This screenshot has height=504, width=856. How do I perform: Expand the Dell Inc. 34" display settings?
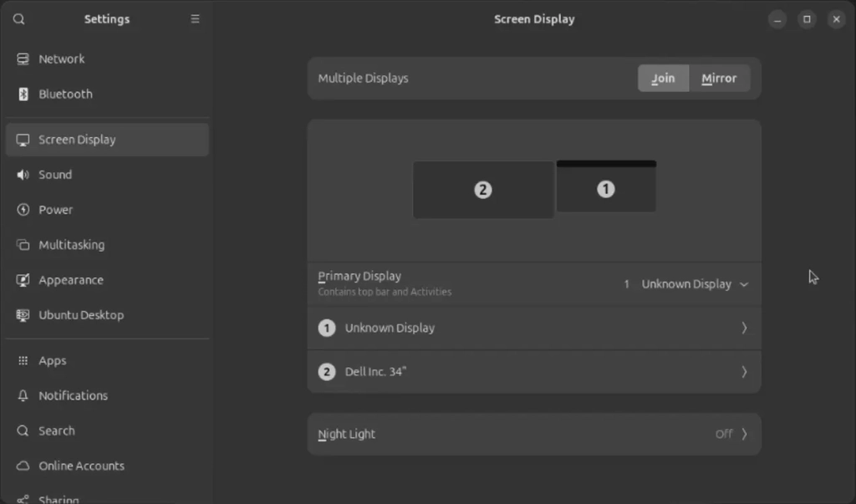pos(534,371)
